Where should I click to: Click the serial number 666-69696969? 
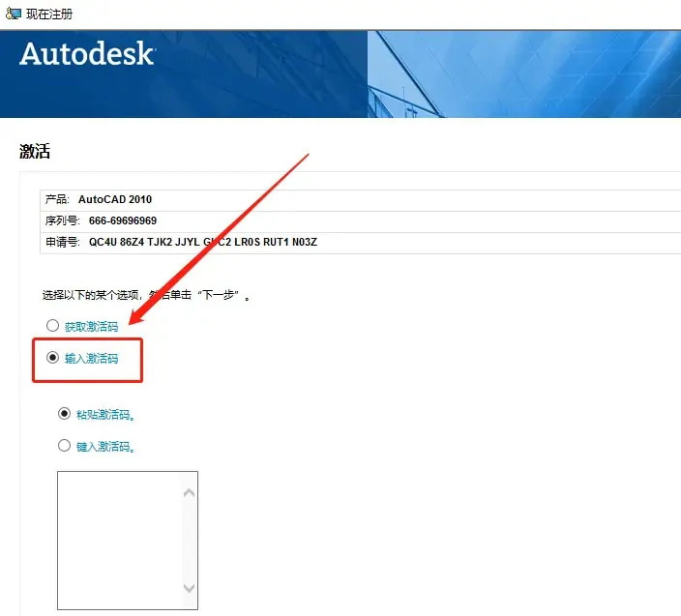click(122, 220)
